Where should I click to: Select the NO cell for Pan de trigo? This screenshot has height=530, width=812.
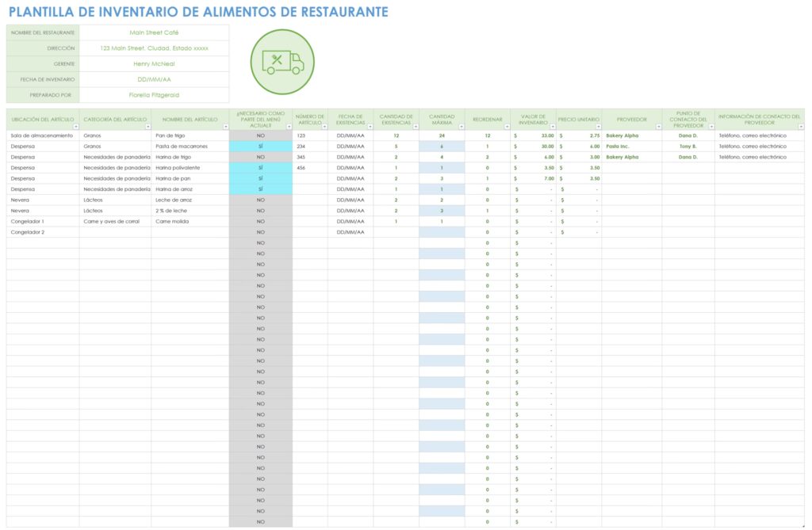tap(260, 135)
